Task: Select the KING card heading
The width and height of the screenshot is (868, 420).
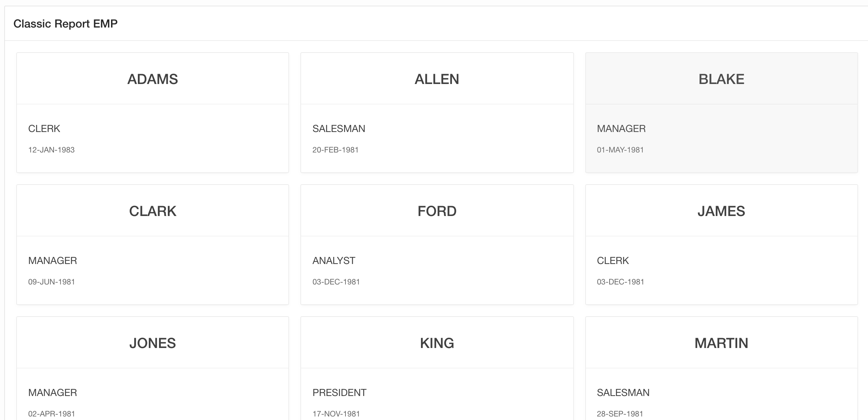Action: click(437, 343)
